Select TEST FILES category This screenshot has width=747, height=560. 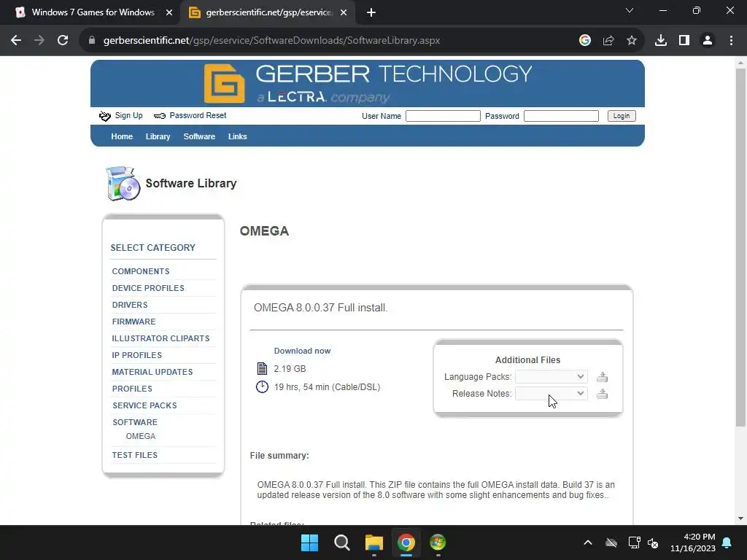point(134,455)
